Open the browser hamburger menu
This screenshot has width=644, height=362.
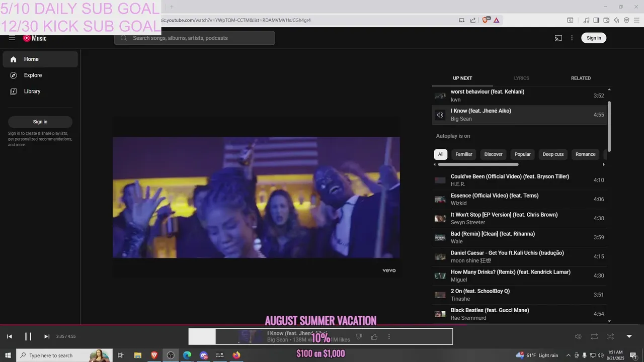(x=636, y=20)
